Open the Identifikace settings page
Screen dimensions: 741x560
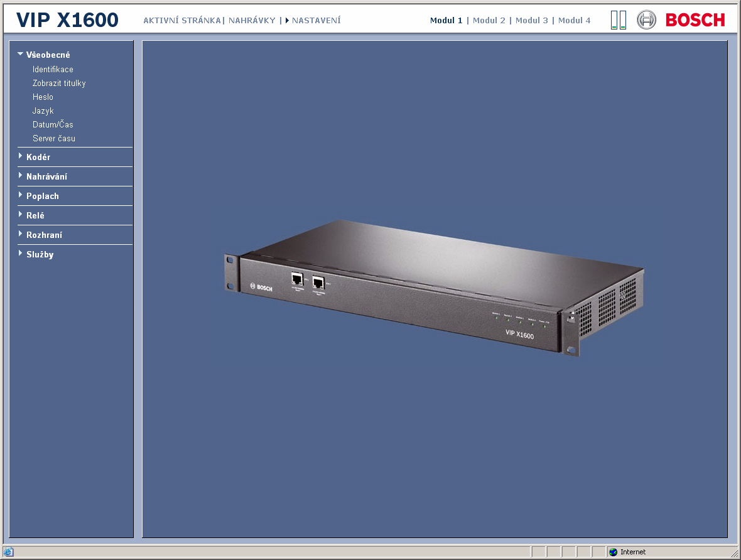[53, 70]
